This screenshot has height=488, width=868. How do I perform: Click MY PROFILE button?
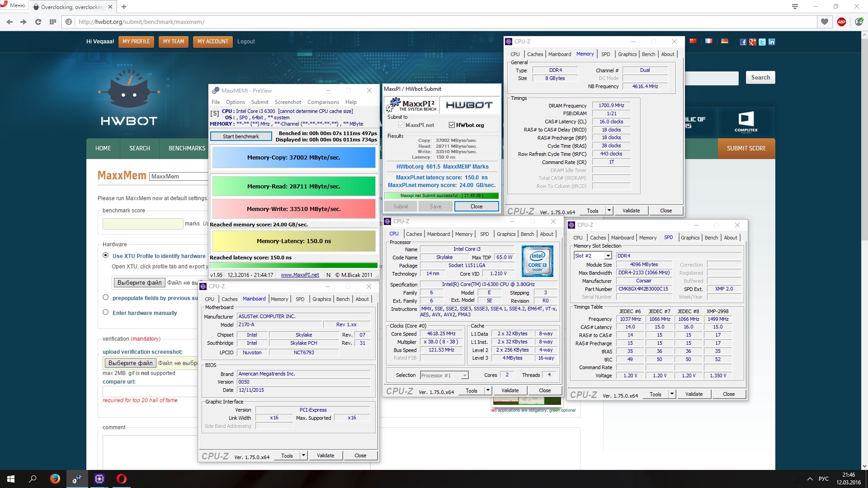click(x=136, y=42)
